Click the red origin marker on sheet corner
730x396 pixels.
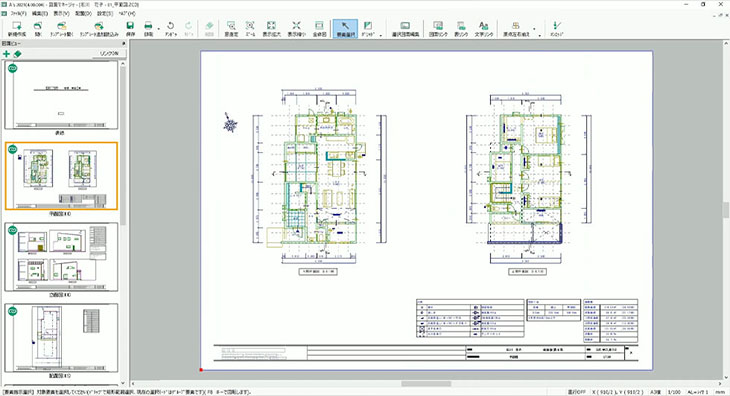[201, 370]
